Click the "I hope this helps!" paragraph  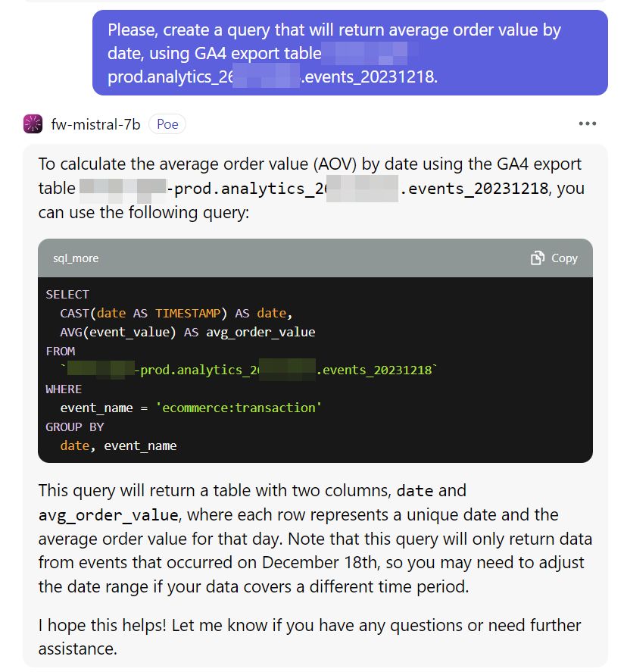(309, 637)
